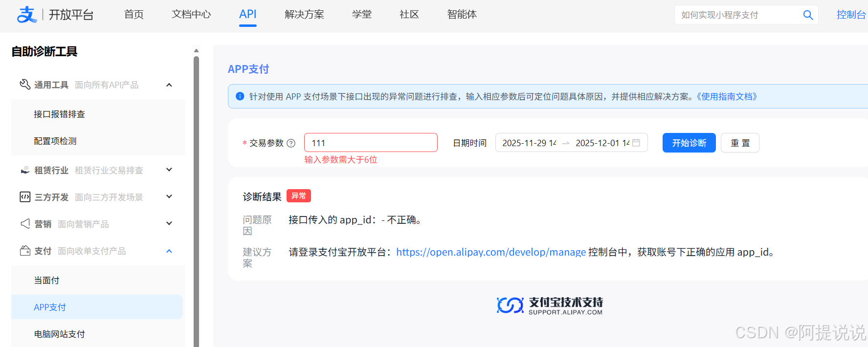The image size is (868, 347).
Task: Open the 学堂 nav item
Action: (362, 15)
